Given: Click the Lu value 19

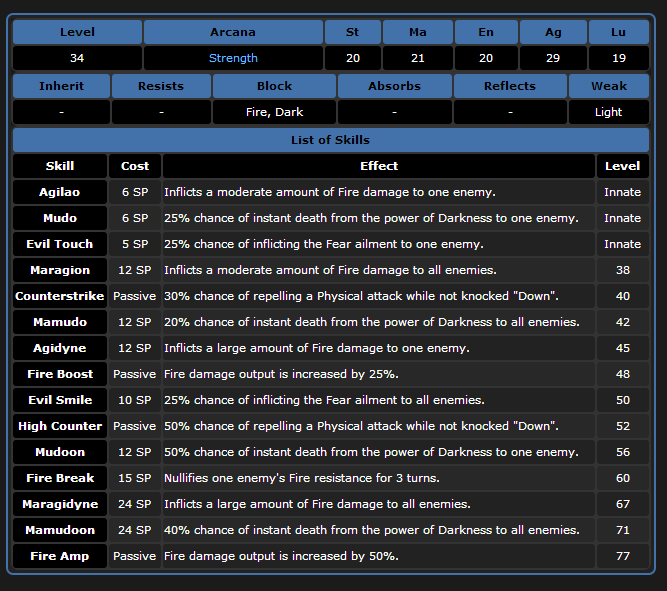Looking at the screenshot, I should click(x=619, y=58).
